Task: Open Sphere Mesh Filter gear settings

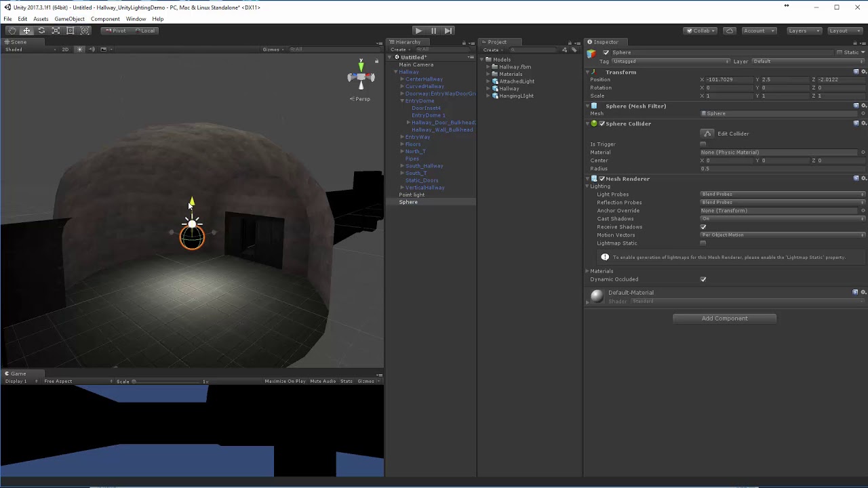Action: [x=863, y=106]
